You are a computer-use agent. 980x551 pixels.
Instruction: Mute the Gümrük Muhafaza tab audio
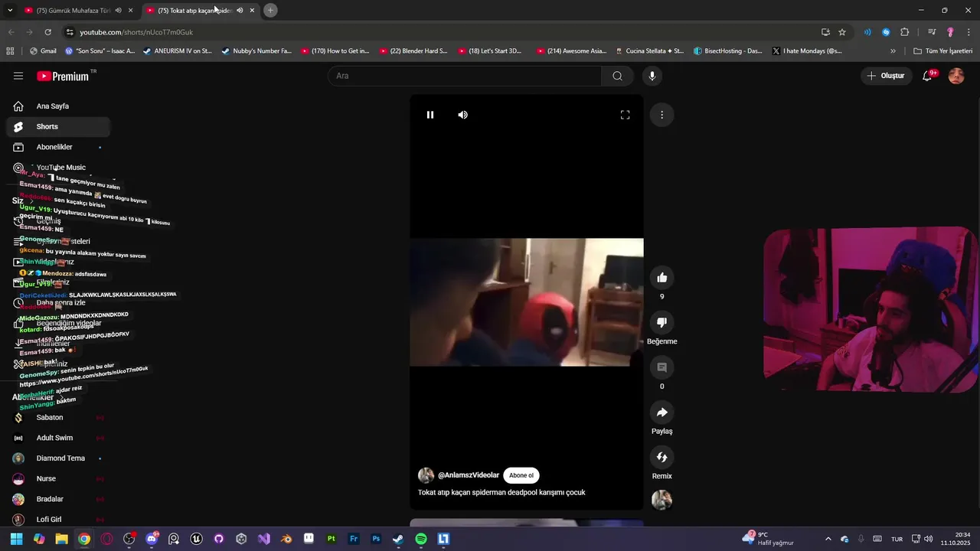click(118, 10)
